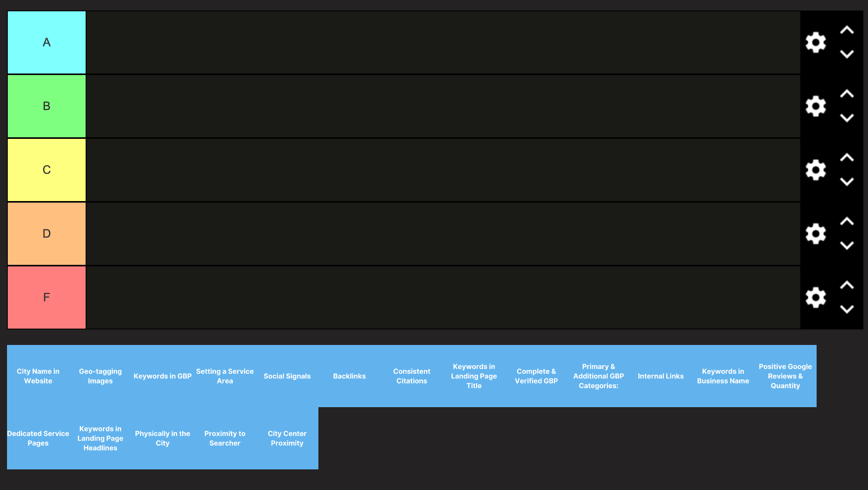
Task: Click the Internal Links tile
Action: 661,376
